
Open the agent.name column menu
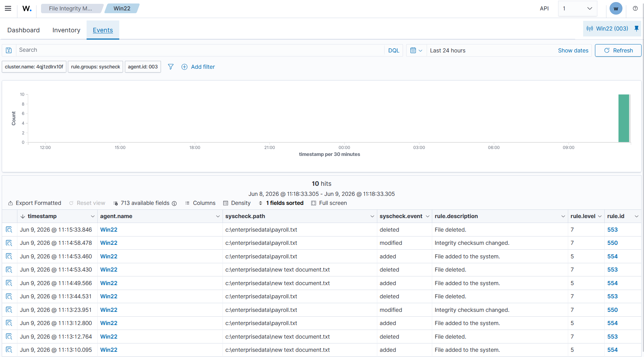(218, 216)
